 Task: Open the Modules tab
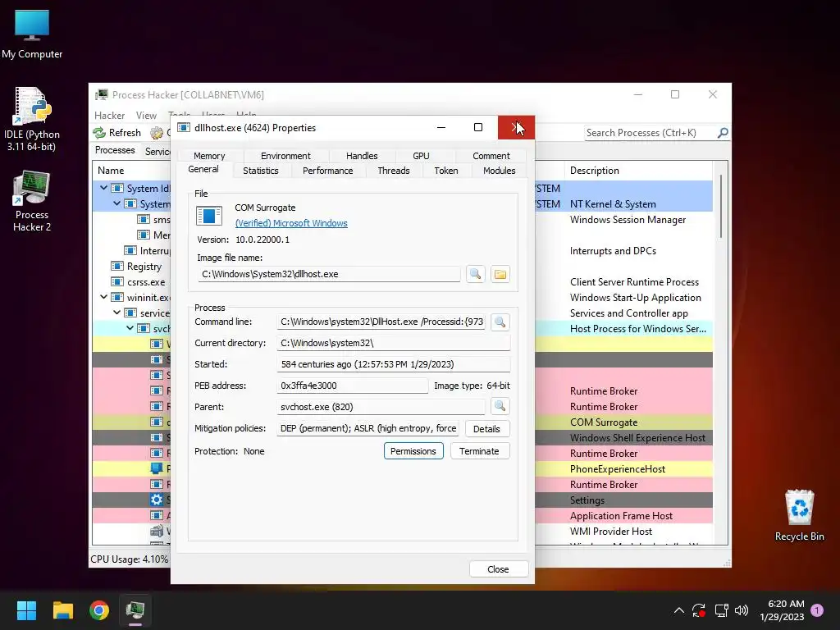tap(499, 171)
